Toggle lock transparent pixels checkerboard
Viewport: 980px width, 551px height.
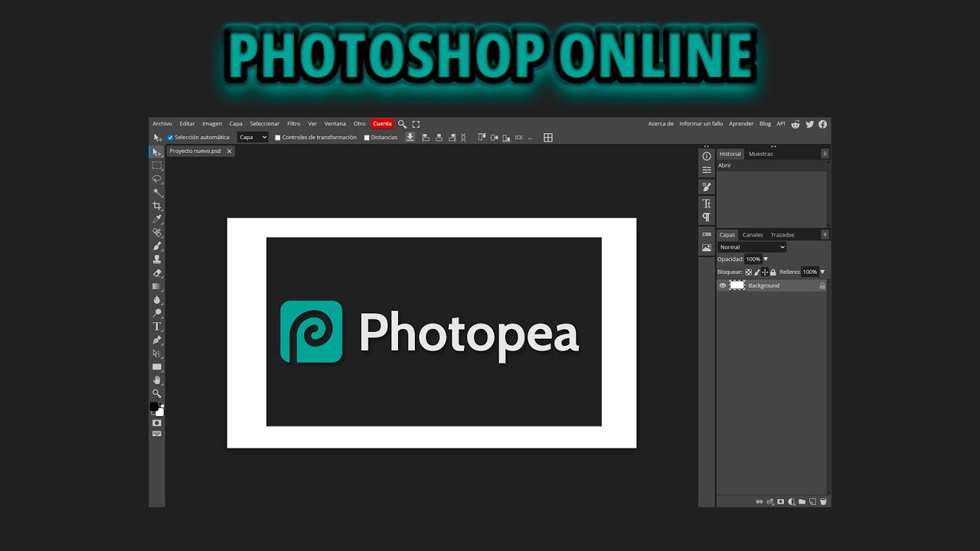pos(749,272)
